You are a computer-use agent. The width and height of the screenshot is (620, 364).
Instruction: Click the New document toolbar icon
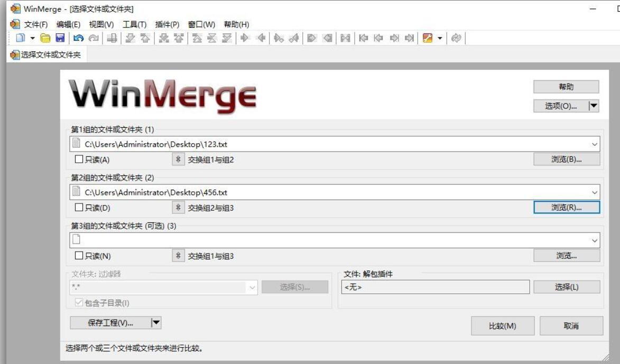point(20,38)
